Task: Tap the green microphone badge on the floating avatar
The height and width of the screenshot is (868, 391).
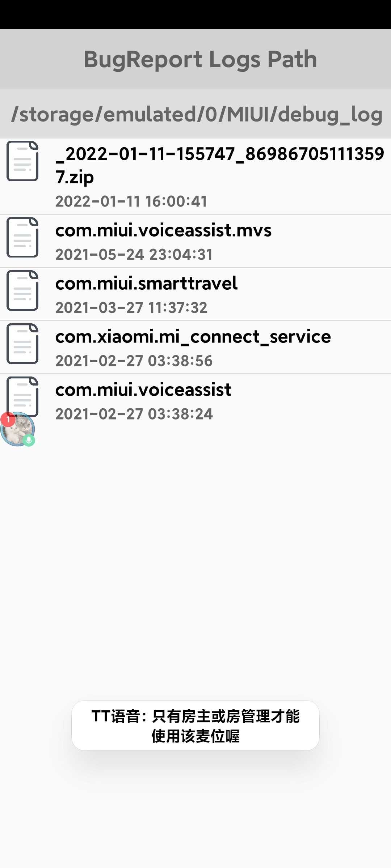Action: (x=29, y=441)
